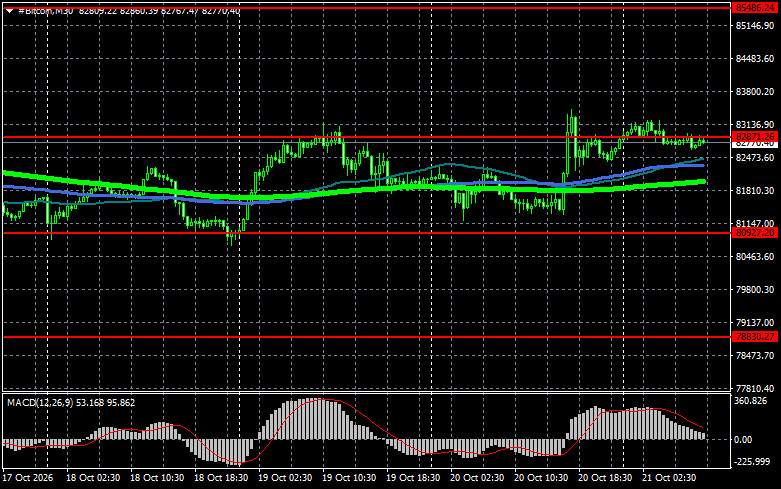781x489 pixels.
Task: Select the #Bitcoin,M30 chart title text
Action: (x=45, y=11)
